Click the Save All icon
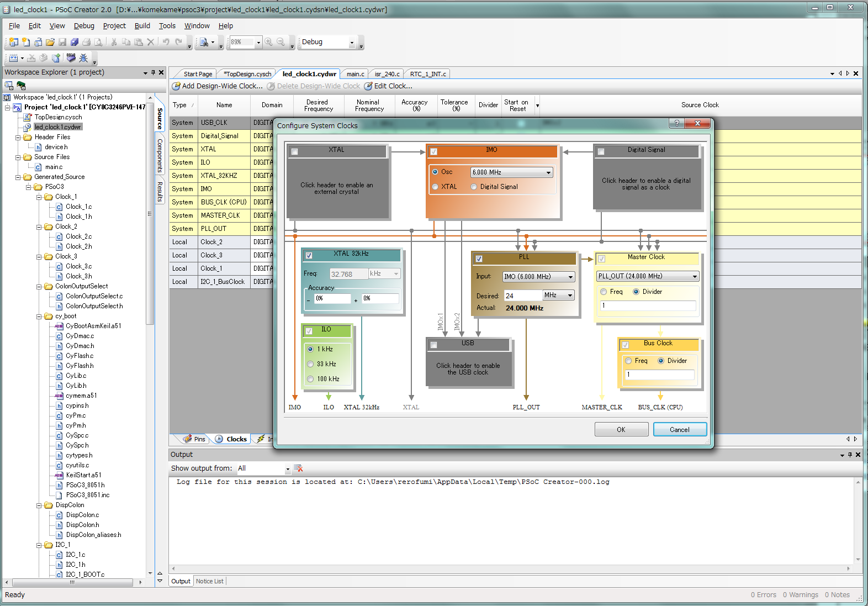The image size is (868, 606). coord(75,42)
